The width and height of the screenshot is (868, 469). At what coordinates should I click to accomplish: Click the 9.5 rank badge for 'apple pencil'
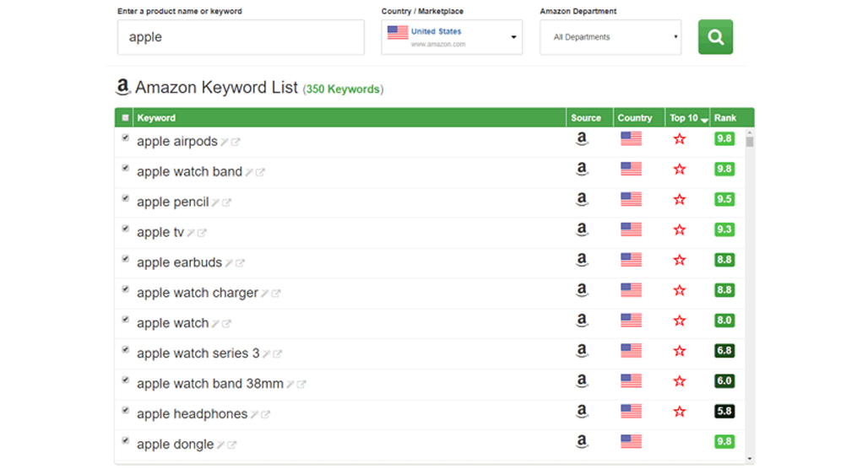[724, 199]
